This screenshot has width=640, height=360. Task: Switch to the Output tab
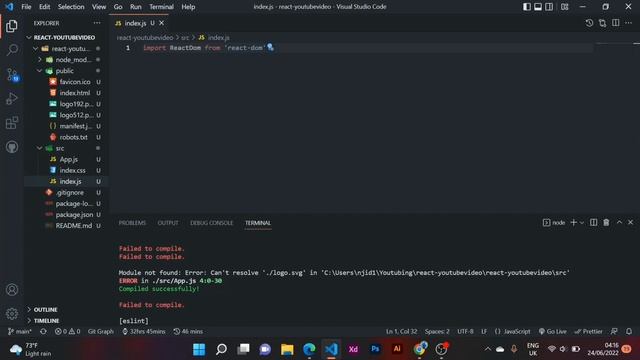tap(168, 223)
